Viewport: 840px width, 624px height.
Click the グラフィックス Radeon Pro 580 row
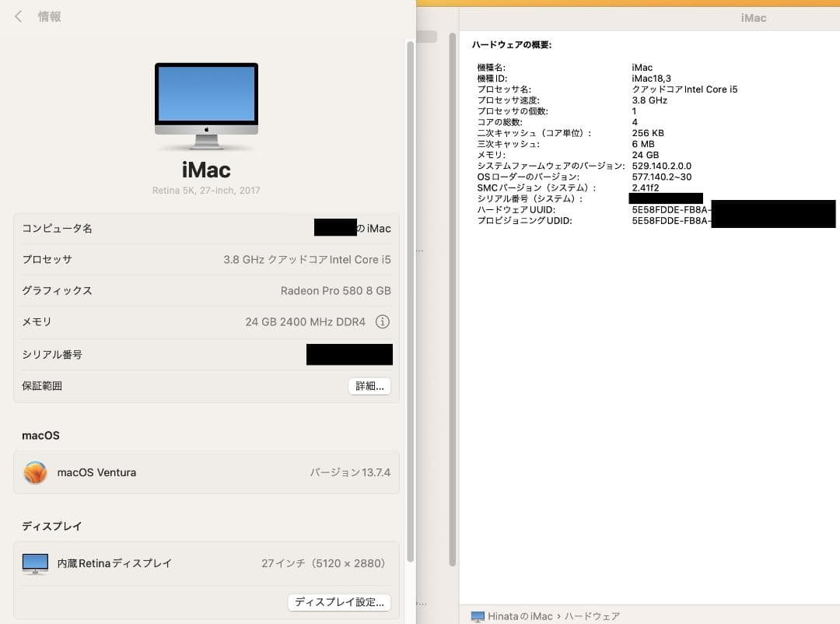(x=206, y=290)
